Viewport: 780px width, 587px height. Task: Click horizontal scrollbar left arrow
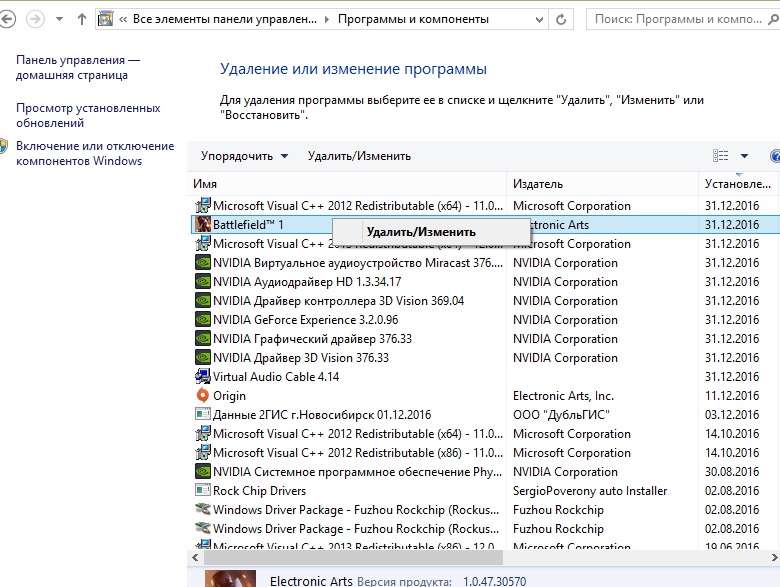point(195,558)
